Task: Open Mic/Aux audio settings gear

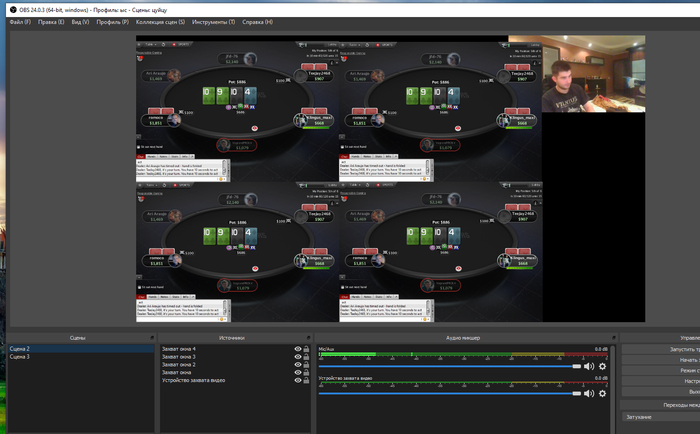Action: (602, 366)
